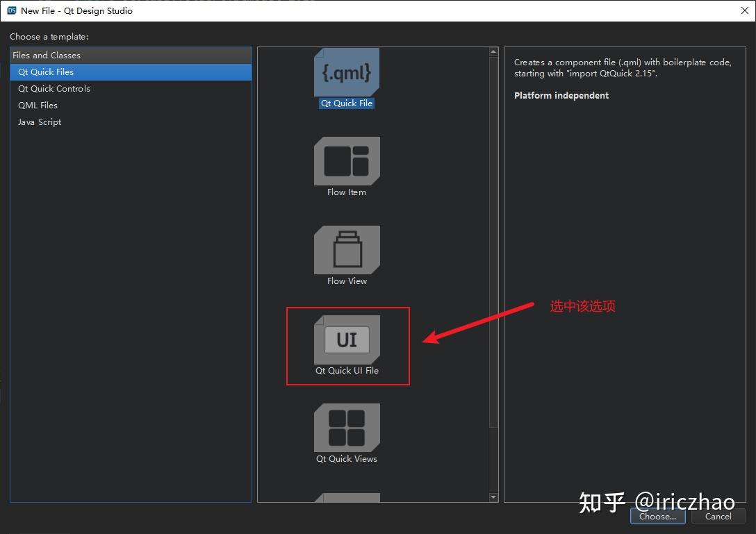Select the Qt Quick Views template icon
756x534 pixels.
pyautogui.click(x=346, y=427)
